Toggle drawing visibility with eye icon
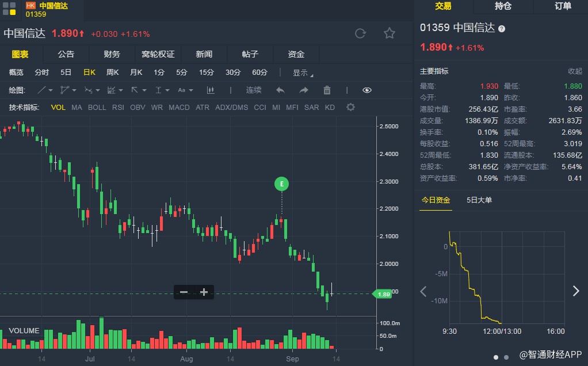 point(367,90)
